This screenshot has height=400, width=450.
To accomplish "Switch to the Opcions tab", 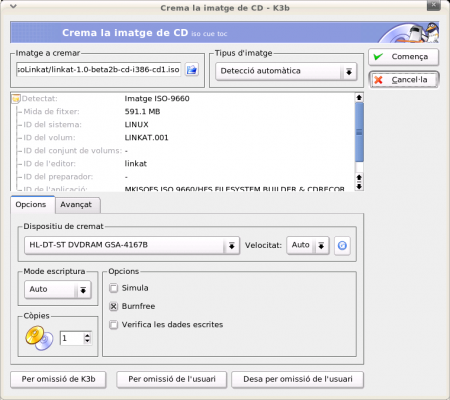I will pos(31,205).
